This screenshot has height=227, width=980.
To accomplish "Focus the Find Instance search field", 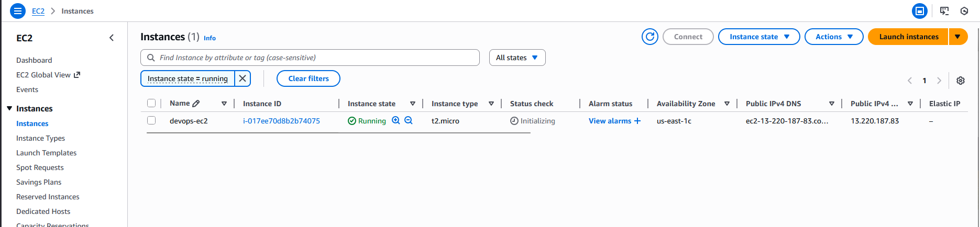I will tap(310, 58).
